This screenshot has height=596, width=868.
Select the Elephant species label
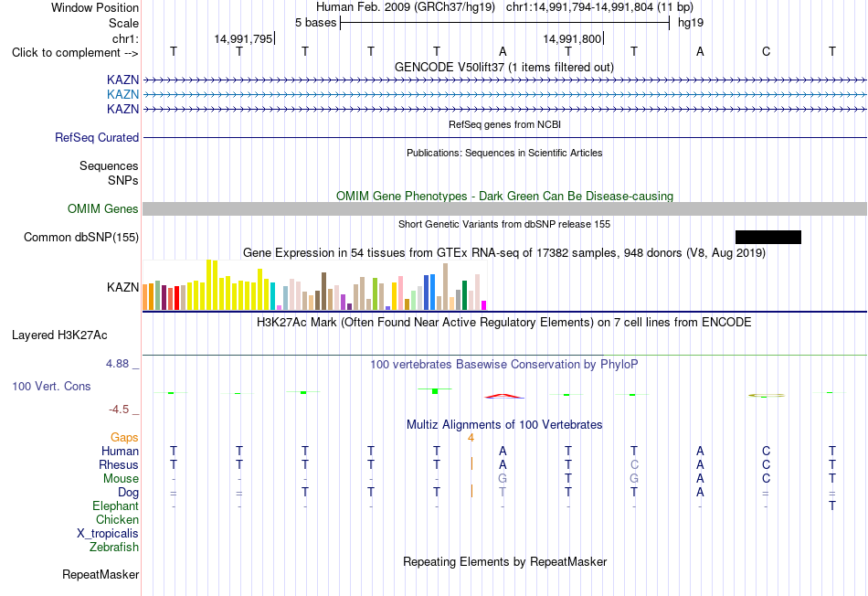click(x=115, y=506)
